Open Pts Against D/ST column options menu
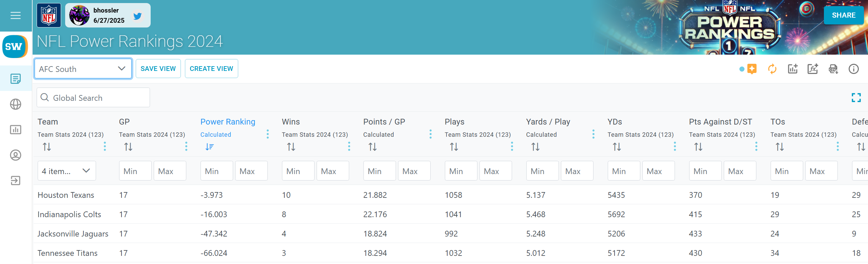The width and height of the screenshot is (868, 264). 756,146
